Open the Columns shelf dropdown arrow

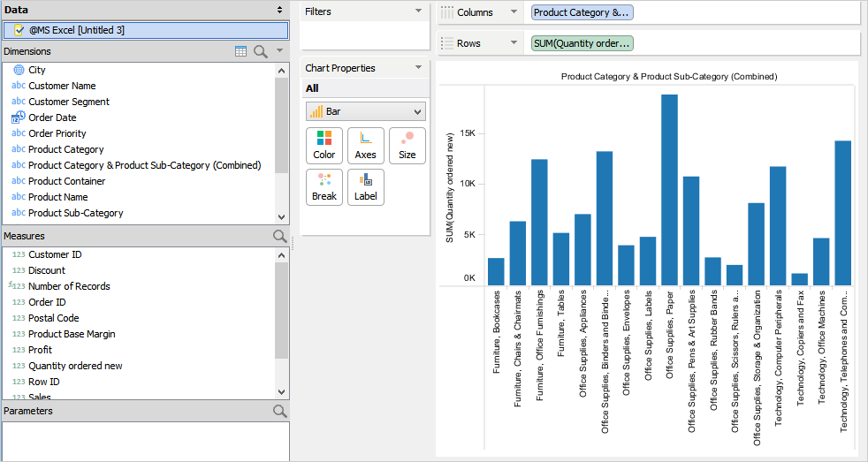(514, 11)
